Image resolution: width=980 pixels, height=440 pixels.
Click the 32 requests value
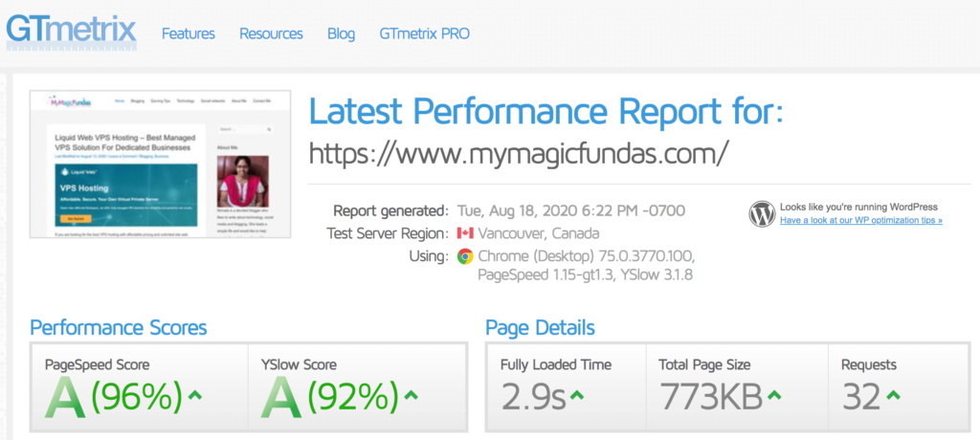point(861,398)
